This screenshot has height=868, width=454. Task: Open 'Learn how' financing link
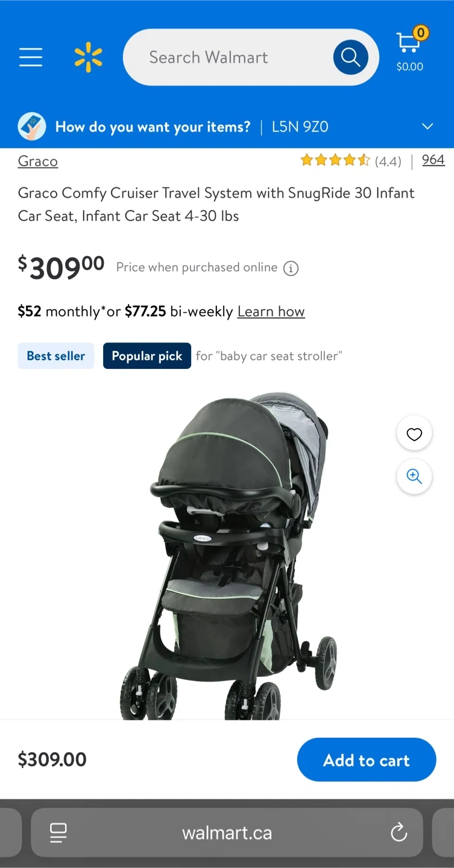(x=271, y=312)
